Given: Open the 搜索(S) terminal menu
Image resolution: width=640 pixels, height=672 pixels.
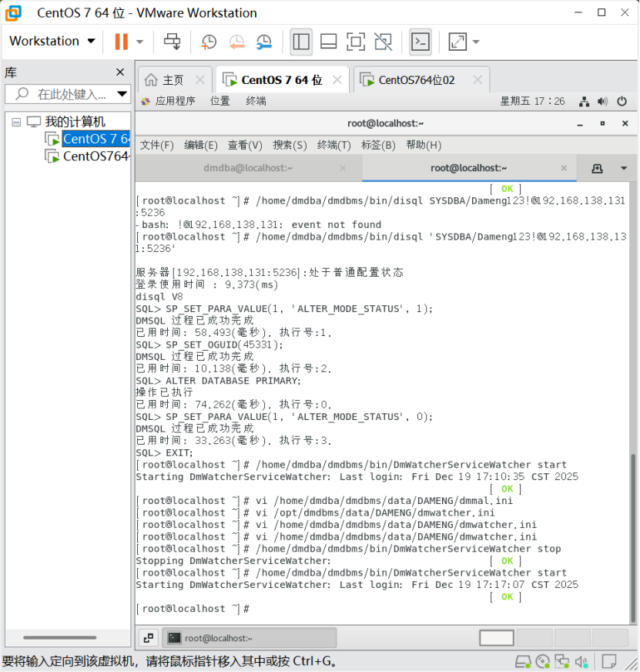Looking at the screenshot, I should (290, 146).
